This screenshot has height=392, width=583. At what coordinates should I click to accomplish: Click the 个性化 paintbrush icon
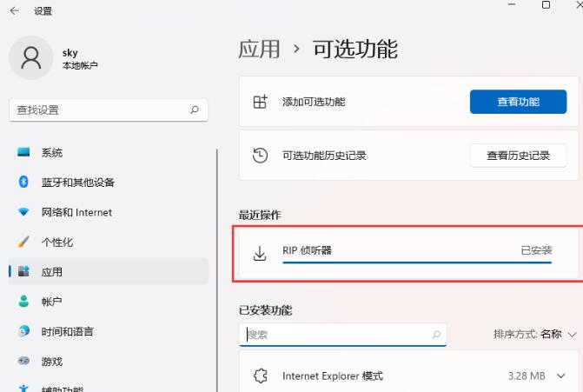[24, 243]
